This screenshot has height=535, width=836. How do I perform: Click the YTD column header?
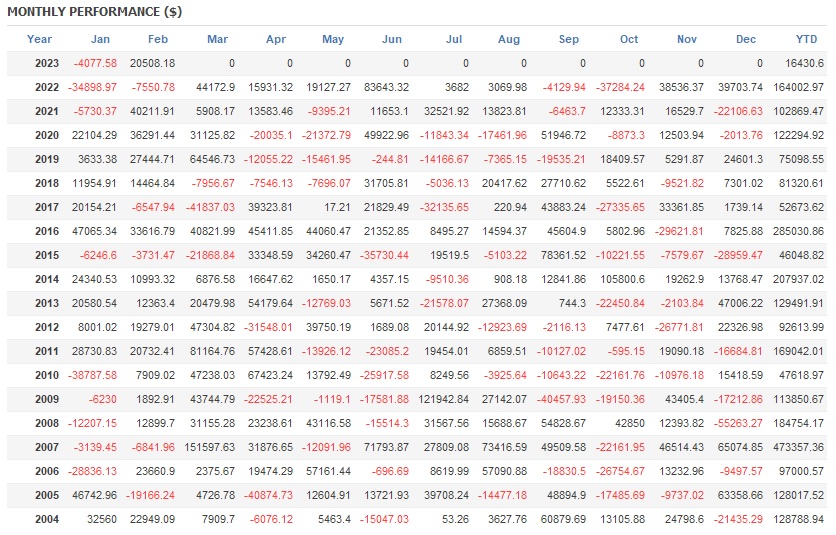point(806,40)
